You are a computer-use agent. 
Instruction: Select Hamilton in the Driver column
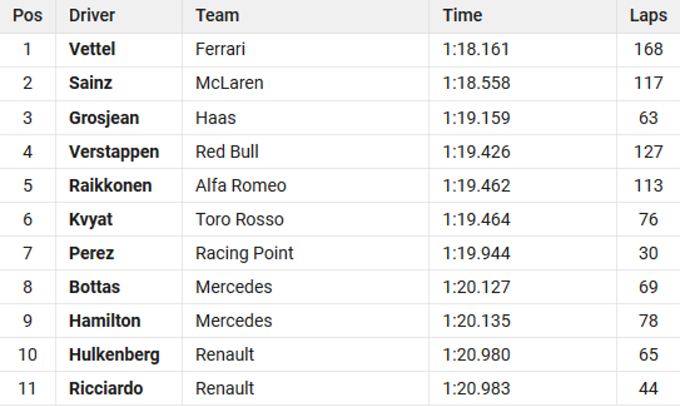(104, 321)
